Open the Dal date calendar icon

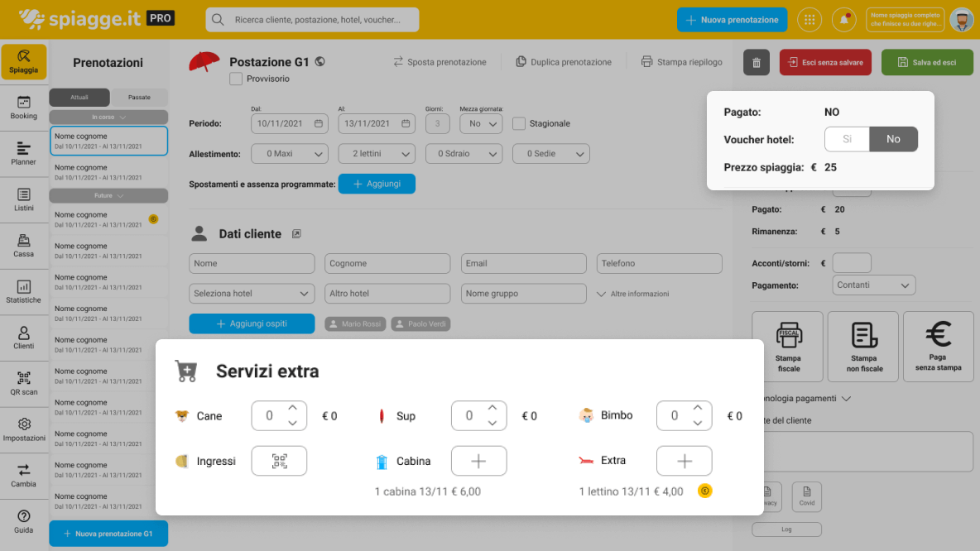319,124
